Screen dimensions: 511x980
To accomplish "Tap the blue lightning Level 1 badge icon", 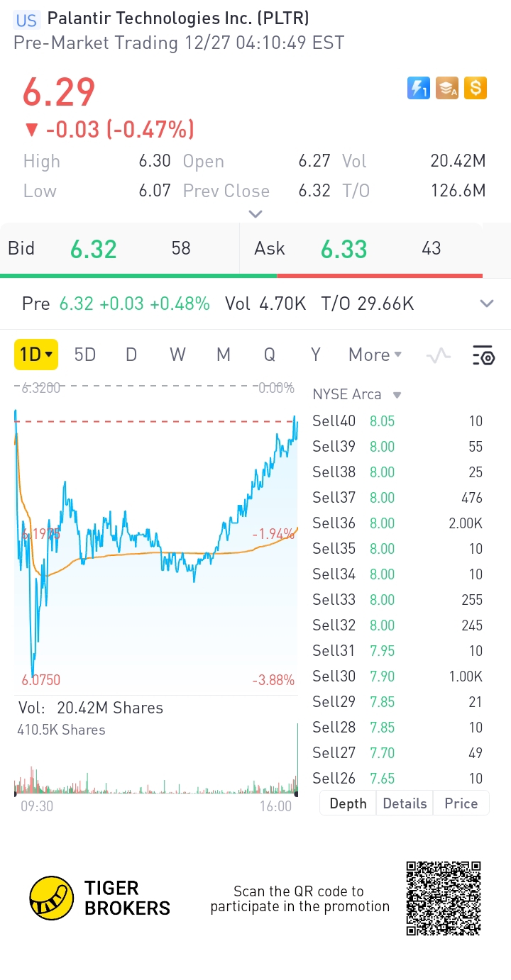I will (419, 88).
